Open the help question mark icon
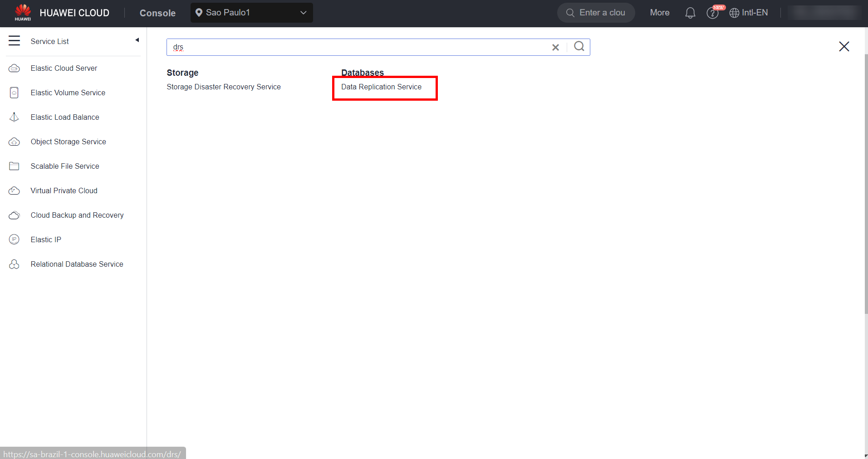Viewport: 868px width, 459px height. [x=712, y=13]
